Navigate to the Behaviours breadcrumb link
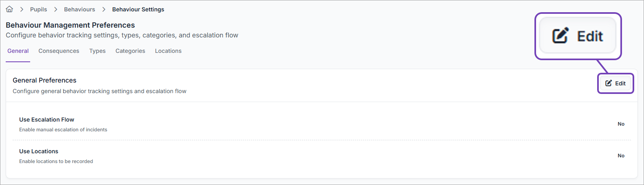 pos(79,9)
